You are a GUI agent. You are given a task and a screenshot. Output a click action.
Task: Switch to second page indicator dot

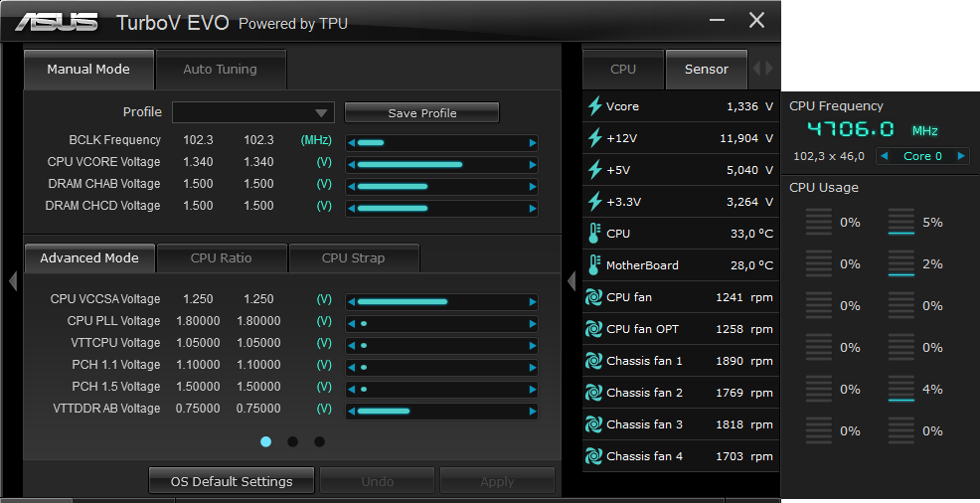coord(292,441)
